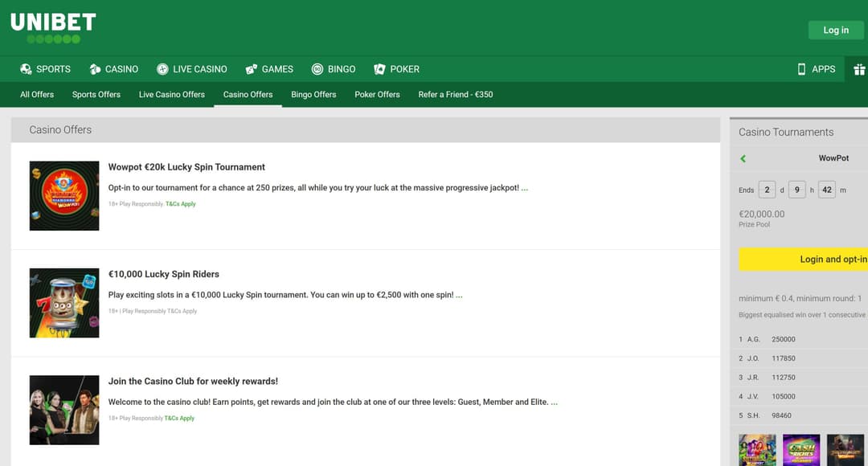The image size is (868, 466).
Task: Click the minutes field showing 42
Action: click(826, 189)
